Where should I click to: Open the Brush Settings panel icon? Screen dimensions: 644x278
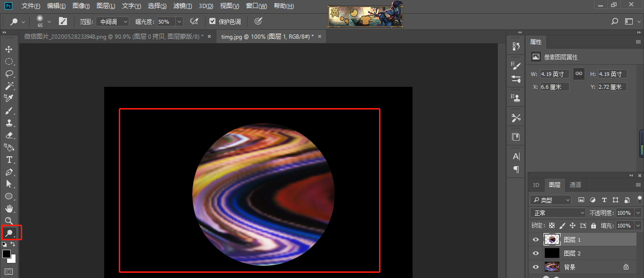point(516,66)
